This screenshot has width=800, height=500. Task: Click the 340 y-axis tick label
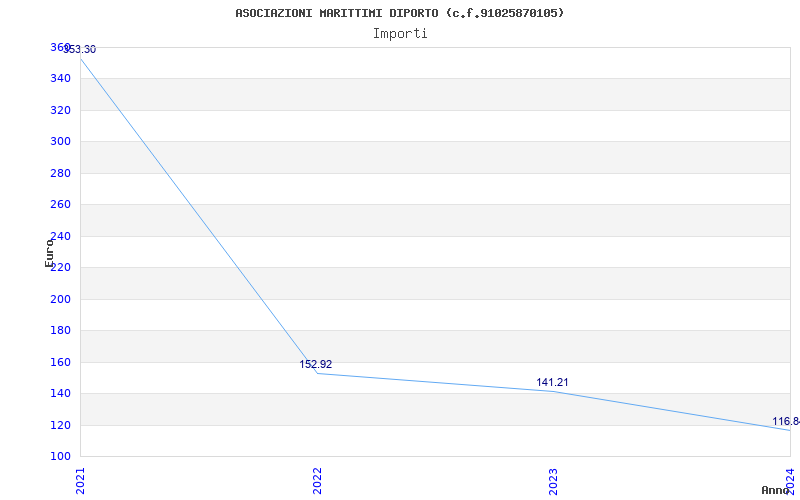(x=60, y=78)
